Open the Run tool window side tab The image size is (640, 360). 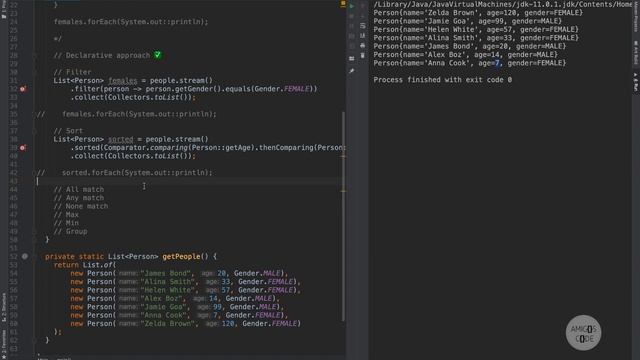click(636, 82)
